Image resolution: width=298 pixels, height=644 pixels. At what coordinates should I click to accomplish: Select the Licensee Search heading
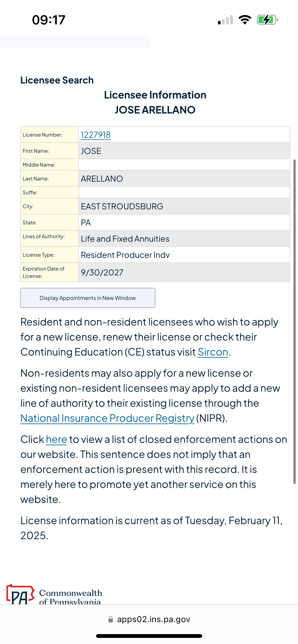pyautogui.click(x=57, y=80)
